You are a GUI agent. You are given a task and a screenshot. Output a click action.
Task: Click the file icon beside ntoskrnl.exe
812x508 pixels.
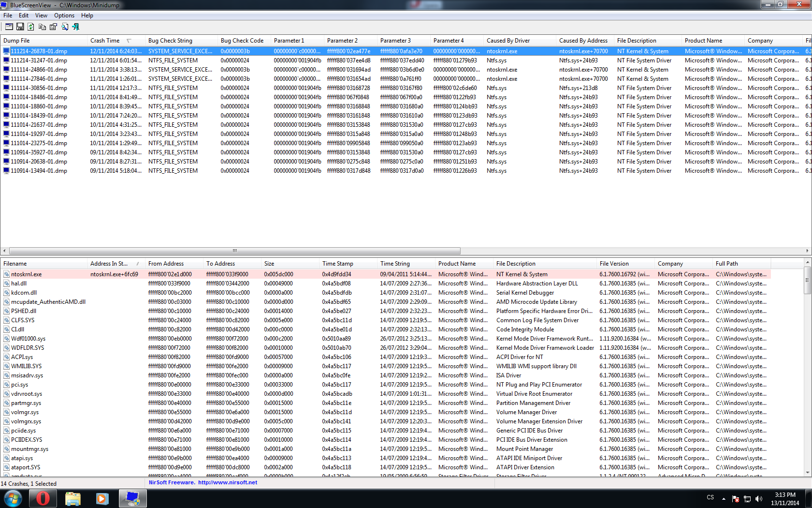click(6, 274)
